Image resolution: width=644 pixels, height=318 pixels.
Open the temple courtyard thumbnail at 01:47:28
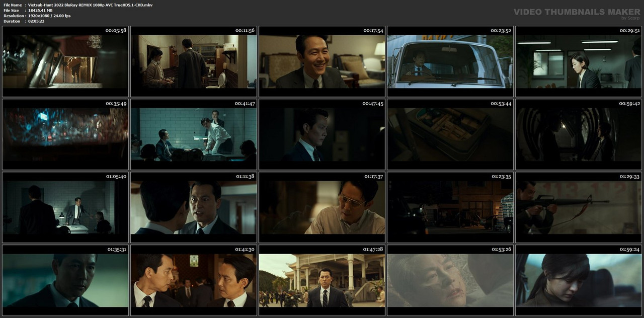[x=322, y=280]
